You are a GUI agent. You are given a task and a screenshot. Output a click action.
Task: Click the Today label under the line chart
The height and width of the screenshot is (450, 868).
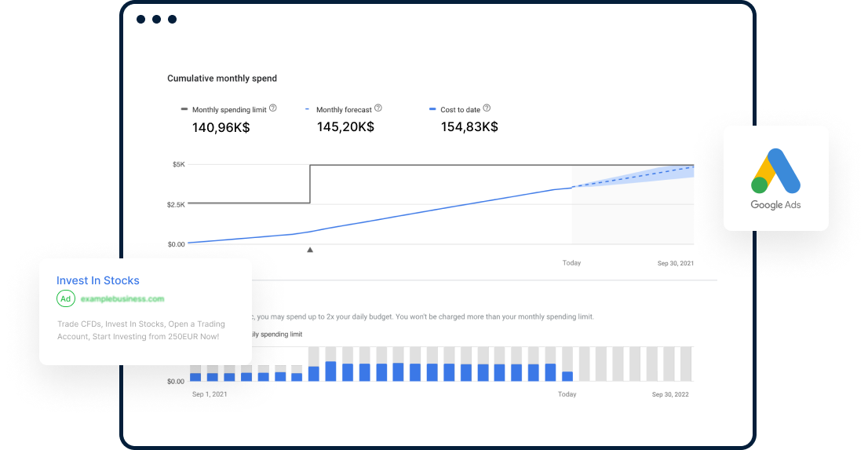tap(571, 263)
